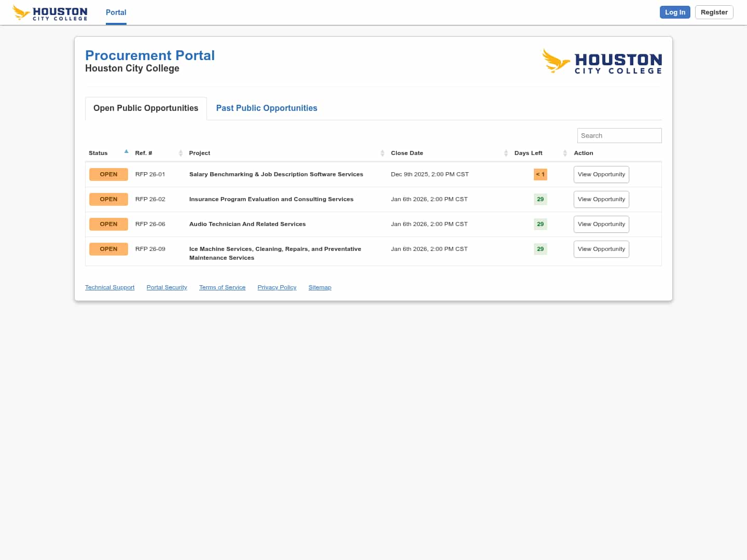Viewport: 747px width, 560px height.
Task: Sort by Project column arrows
Action: (x=382, y=153)
